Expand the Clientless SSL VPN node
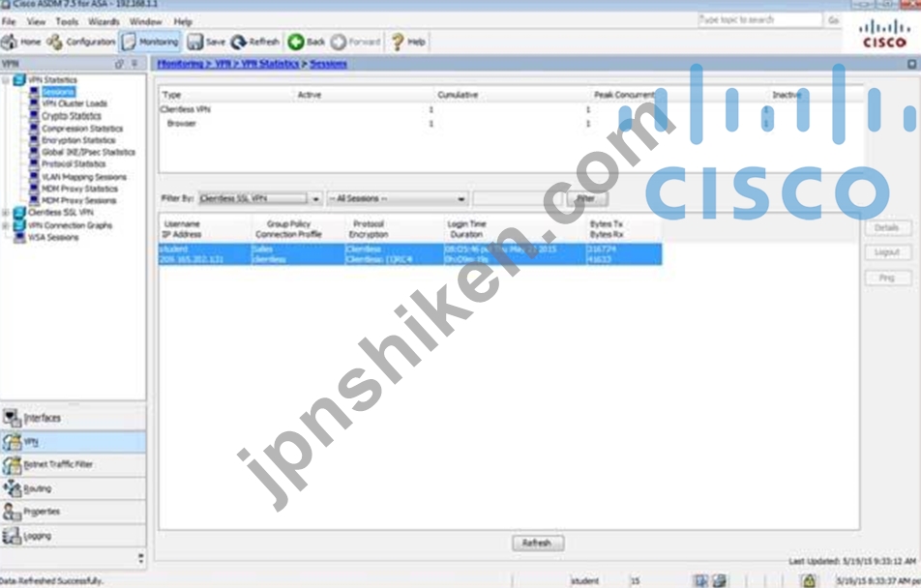The height and width of the screenshot is (588, 921). pos(5,213)
